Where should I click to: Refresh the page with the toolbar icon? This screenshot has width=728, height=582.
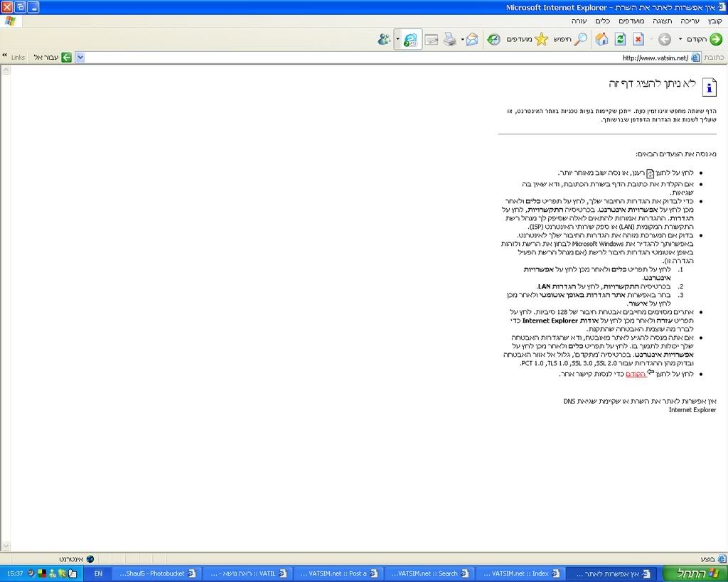pos(620,39)
